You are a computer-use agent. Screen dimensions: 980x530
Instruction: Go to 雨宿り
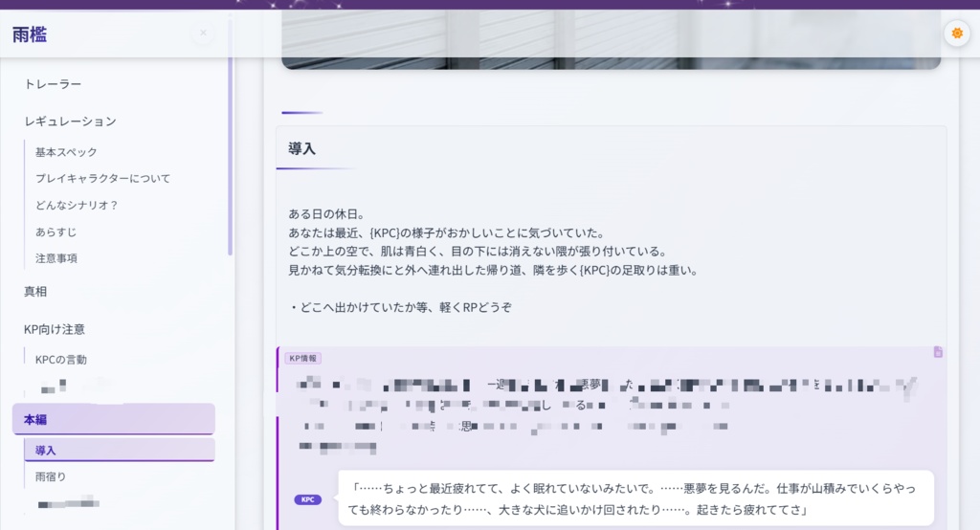click(51, 476)
